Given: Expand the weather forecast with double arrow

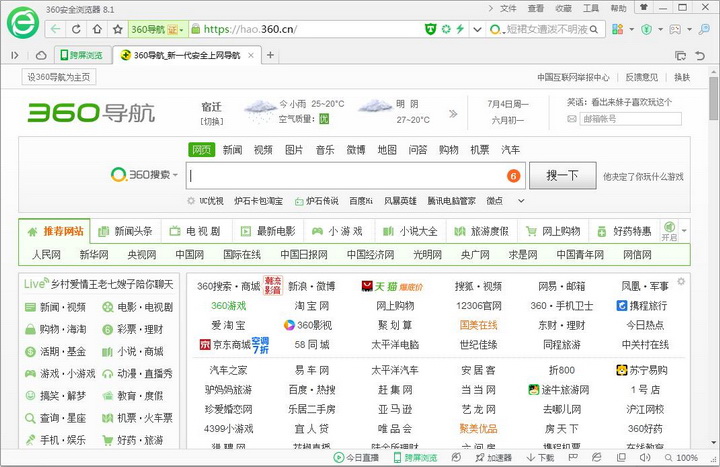Looking at the screenshot, I should click(x=452, y=113).
